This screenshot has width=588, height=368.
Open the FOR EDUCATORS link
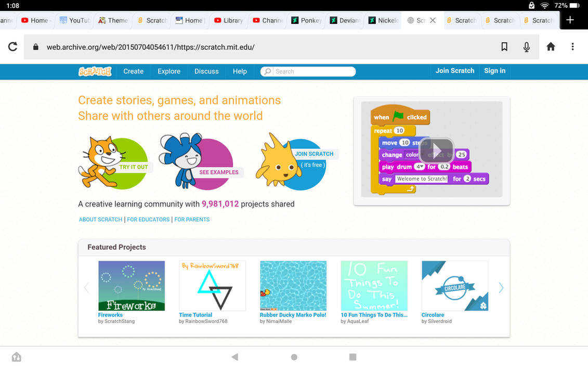[x=148, y=219]
